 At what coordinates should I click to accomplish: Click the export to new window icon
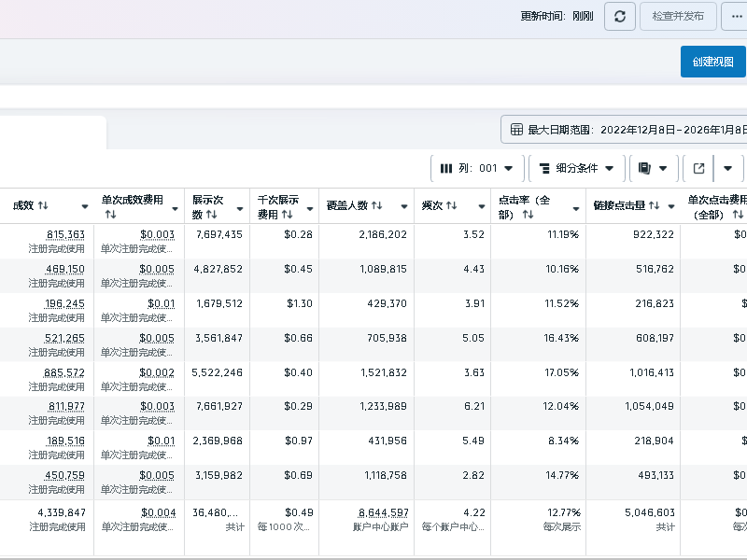tap(698, 169)
